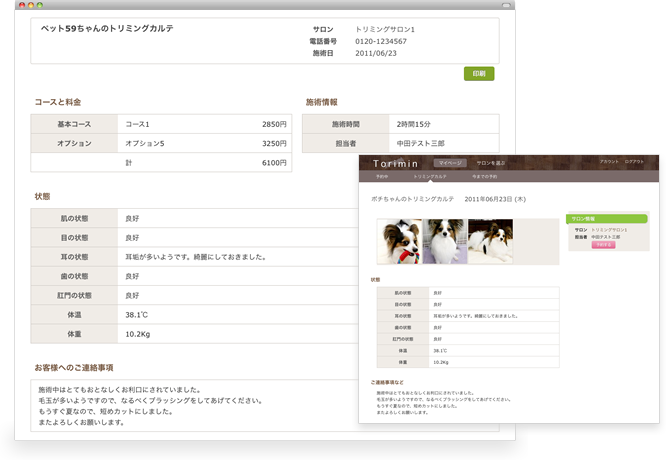
Task: Open first dog photo with red toy
Action: (x=399, y=241)
